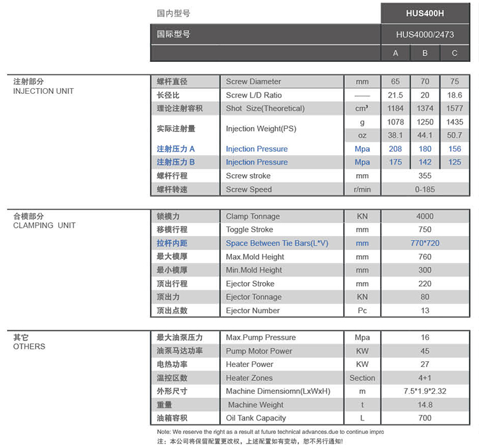Select the Ejector Stroke label
The image size is (479, 448).
(250, 284)
